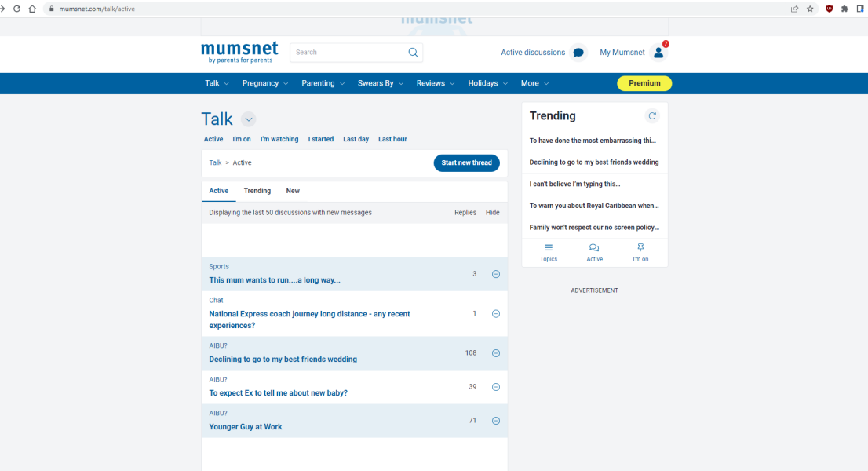
Task: Click the Start new thread button
Action: tap(466, 162)
